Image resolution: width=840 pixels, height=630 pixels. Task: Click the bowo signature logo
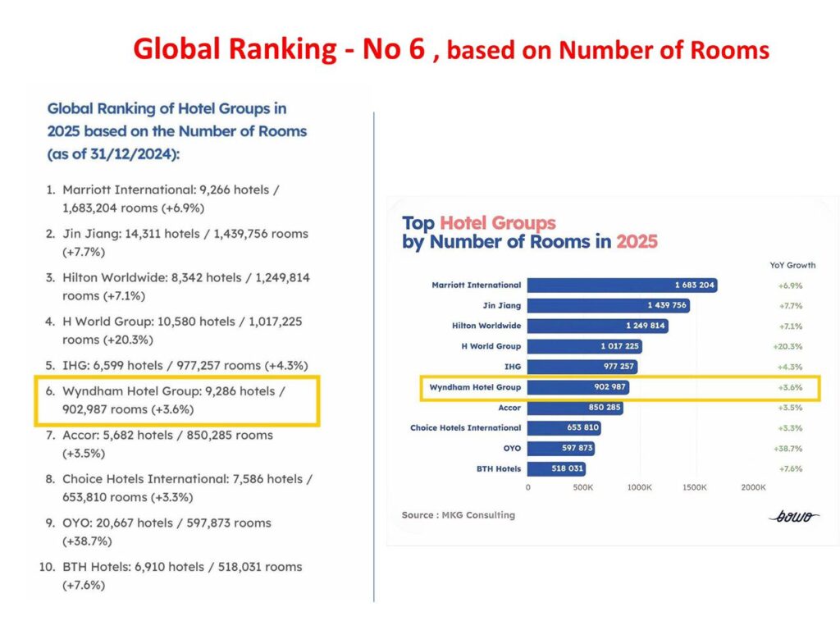point(794,515)
